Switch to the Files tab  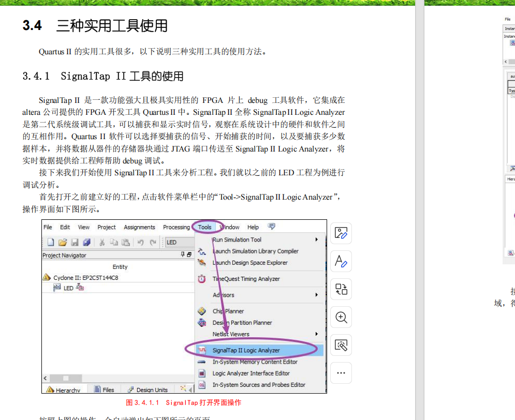[104, 389]
